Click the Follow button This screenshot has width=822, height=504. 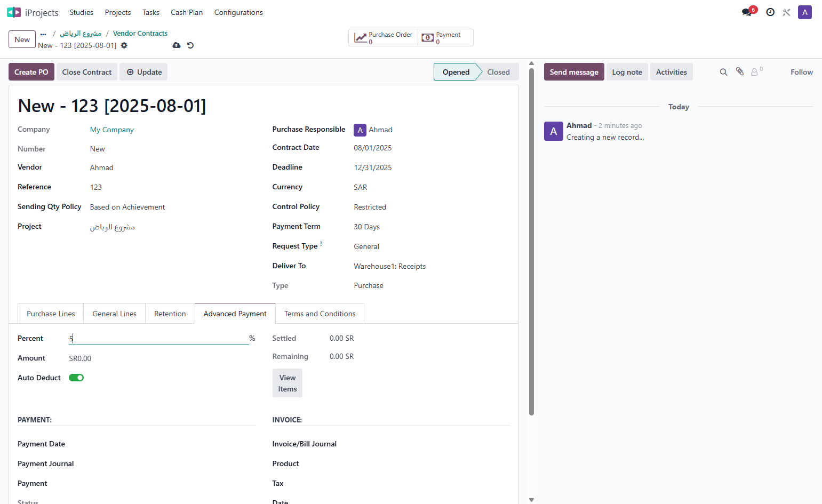[x=802, y=72]
